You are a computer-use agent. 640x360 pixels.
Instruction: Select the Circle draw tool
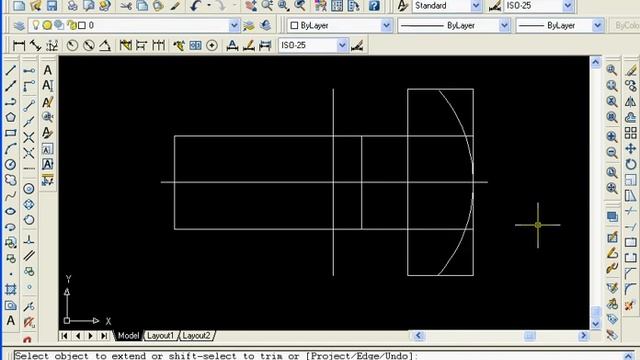point(11,164)
